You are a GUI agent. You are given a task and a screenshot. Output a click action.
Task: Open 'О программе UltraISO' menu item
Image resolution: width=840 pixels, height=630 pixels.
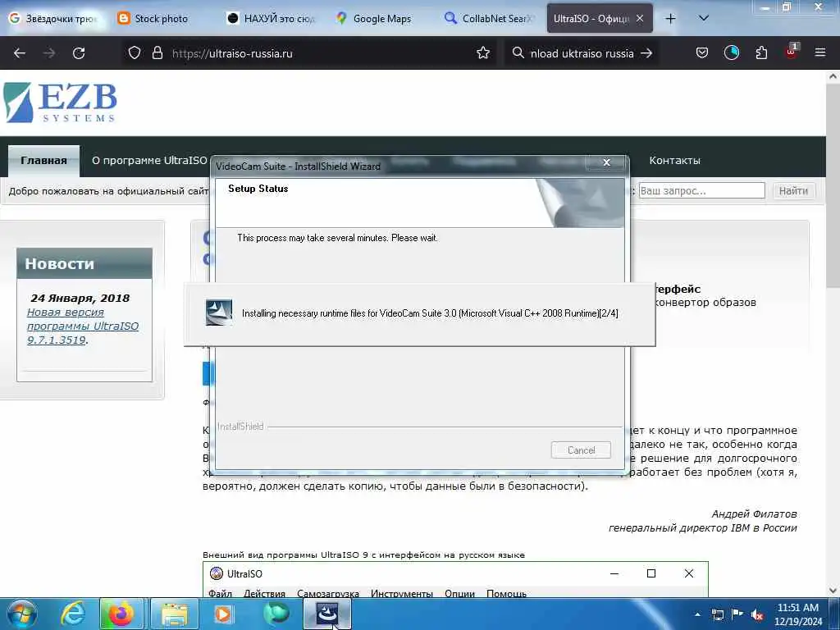pos(149,161)
